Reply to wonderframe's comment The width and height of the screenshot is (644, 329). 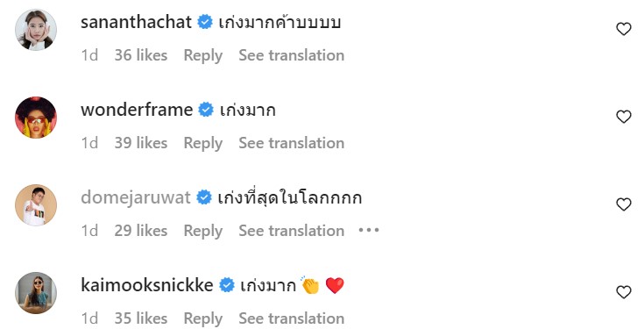(203, 143)
